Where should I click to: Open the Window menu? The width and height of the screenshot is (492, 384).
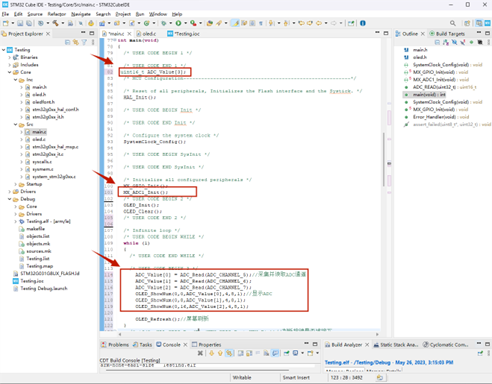[158, 14]
